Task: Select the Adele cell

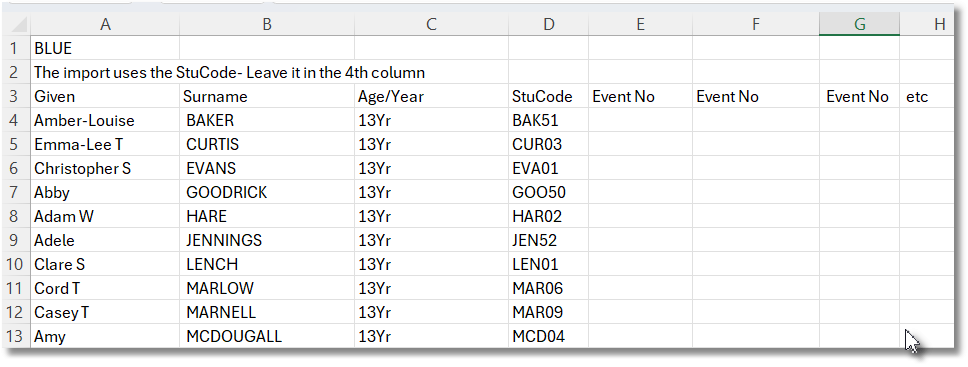Action: [x=105, y=240]
